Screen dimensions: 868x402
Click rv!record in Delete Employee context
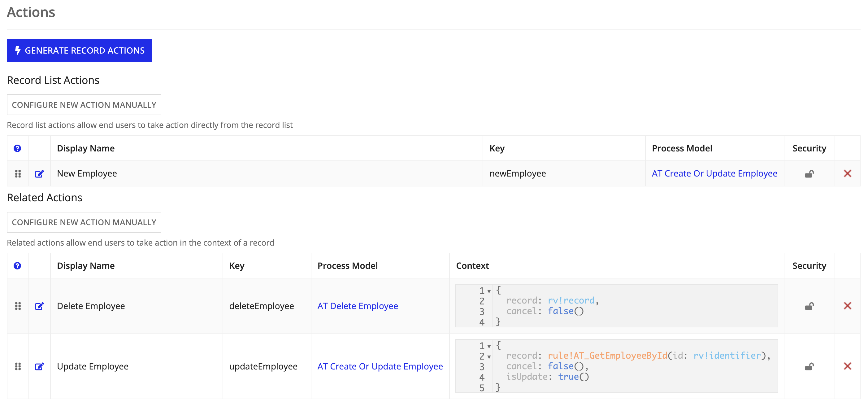(571, 300)
